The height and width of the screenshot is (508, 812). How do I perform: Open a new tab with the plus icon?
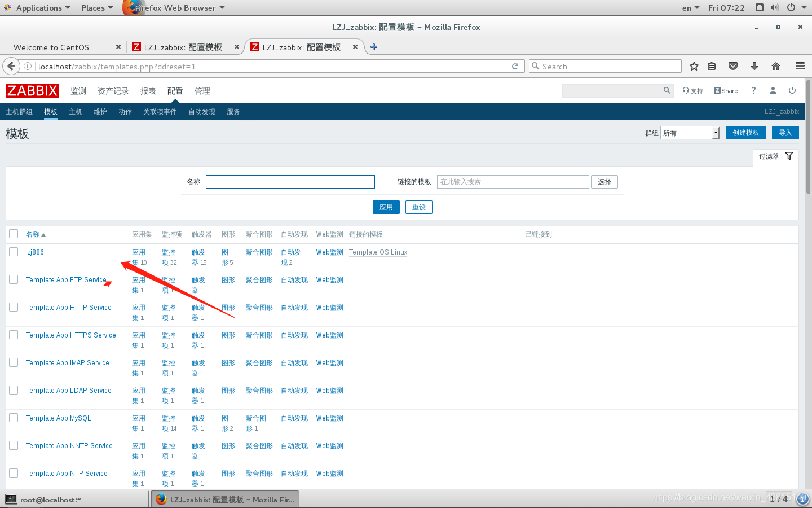[374, 47]
